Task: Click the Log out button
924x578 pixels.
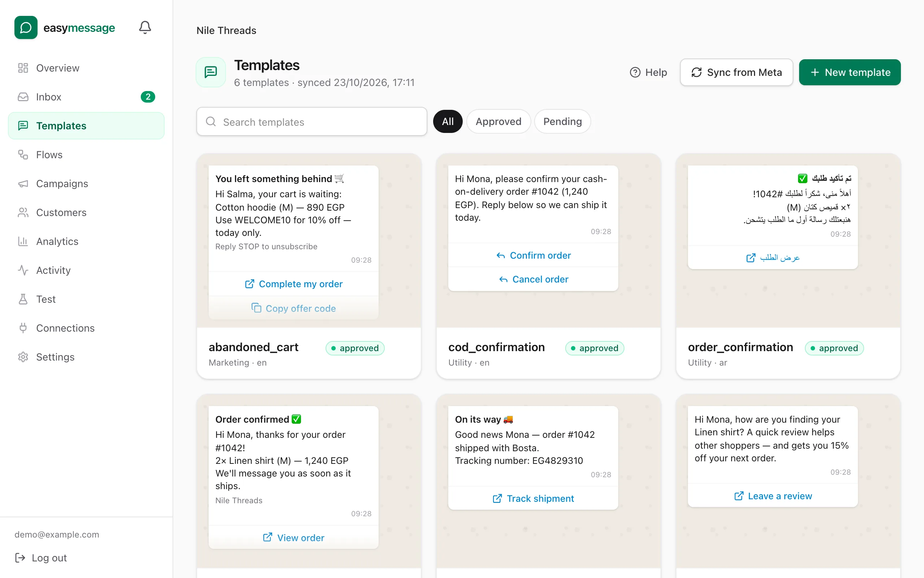Action: point(41,558)
